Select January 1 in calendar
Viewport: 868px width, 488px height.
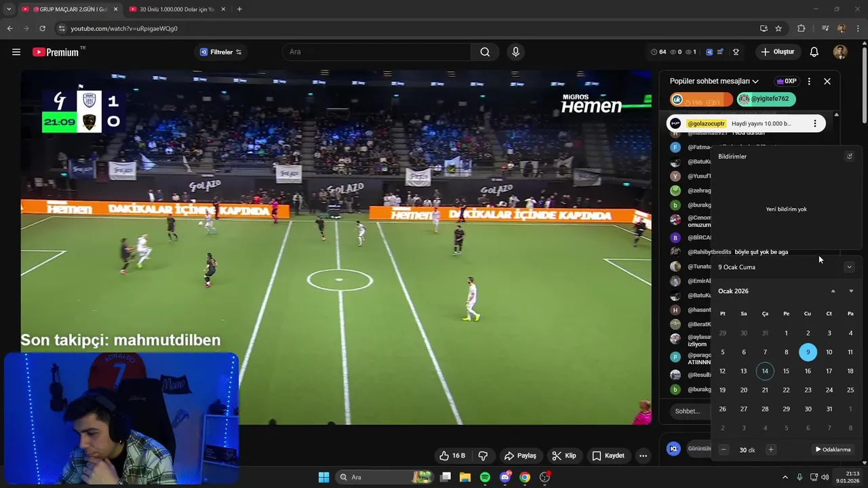click(786, 333)
